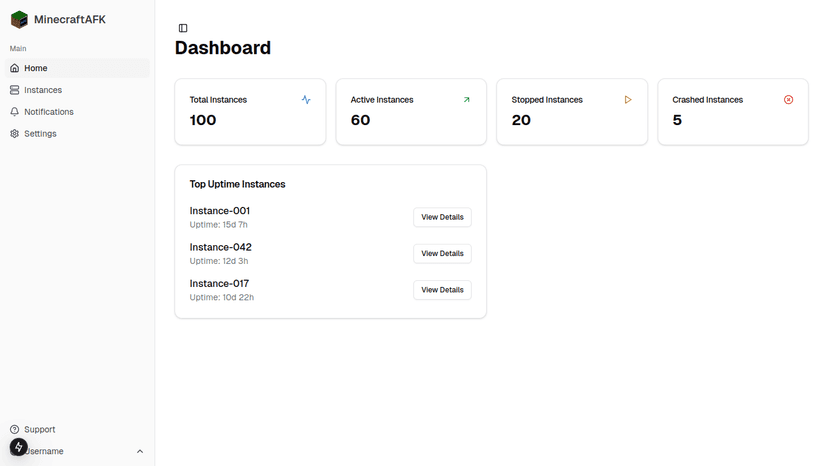The image size is (828, 466).
Task: Click the bell icon beside Notifications
Action: 15,112
